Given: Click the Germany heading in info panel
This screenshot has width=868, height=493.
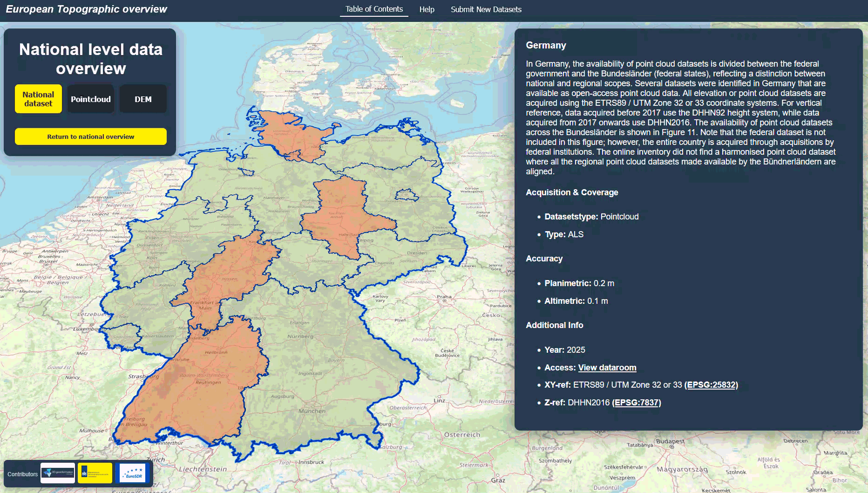Looking at the screenshot, I should [x=546, y=45].
